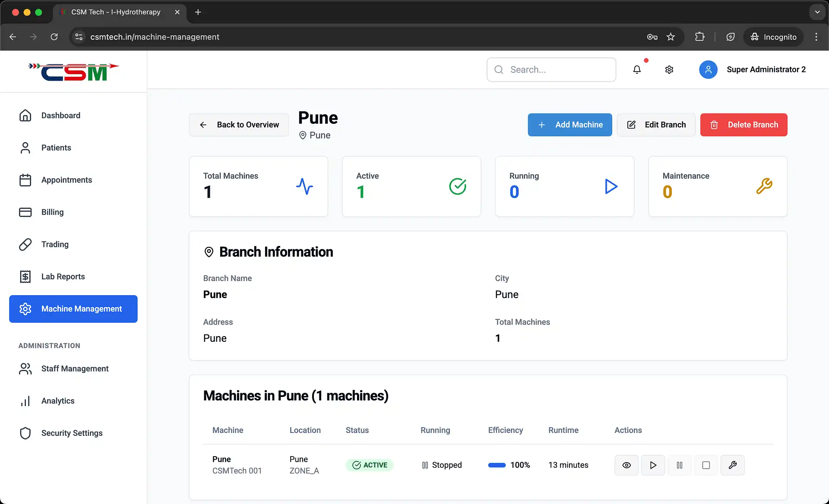
Task: Open a new browser tab
Action: click(198, 12)
